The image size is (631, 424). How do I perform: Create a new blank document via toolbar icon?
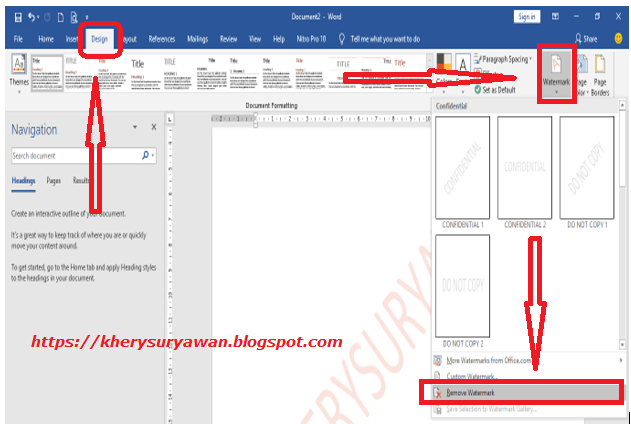click(60, 17)
